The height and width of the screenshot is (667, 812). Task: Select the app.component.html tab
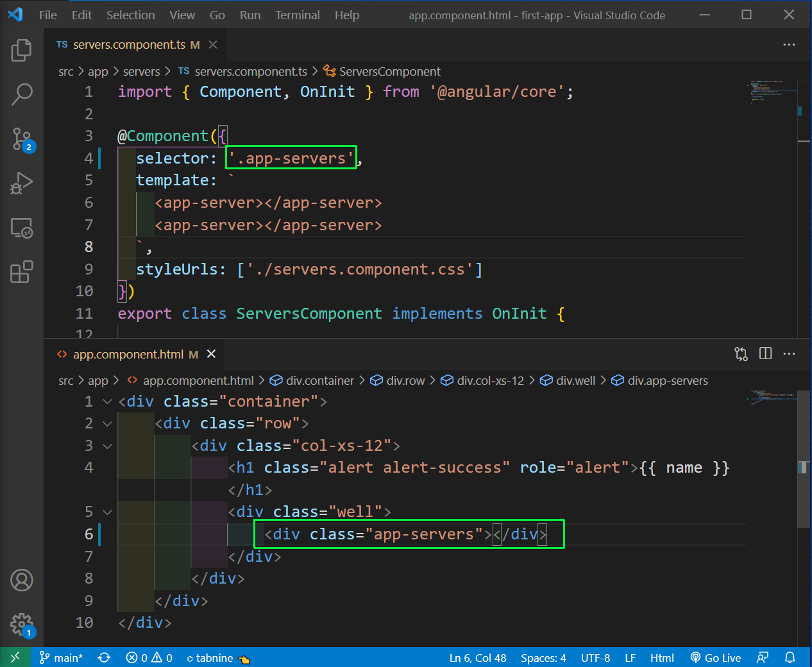point(135,354)
